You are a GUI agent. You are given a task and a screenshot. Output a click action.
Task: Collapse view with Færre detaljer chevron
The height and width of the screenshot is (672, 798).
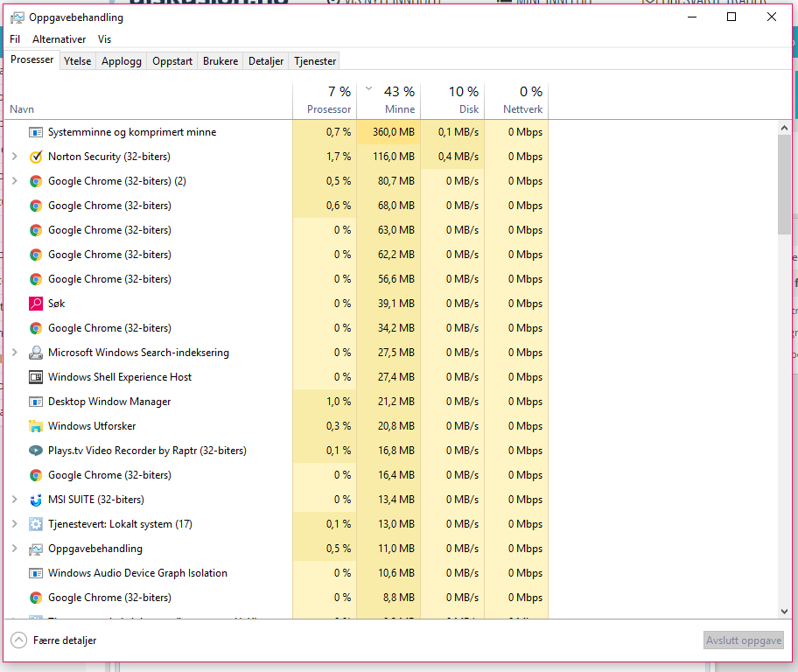pos(19,640)
